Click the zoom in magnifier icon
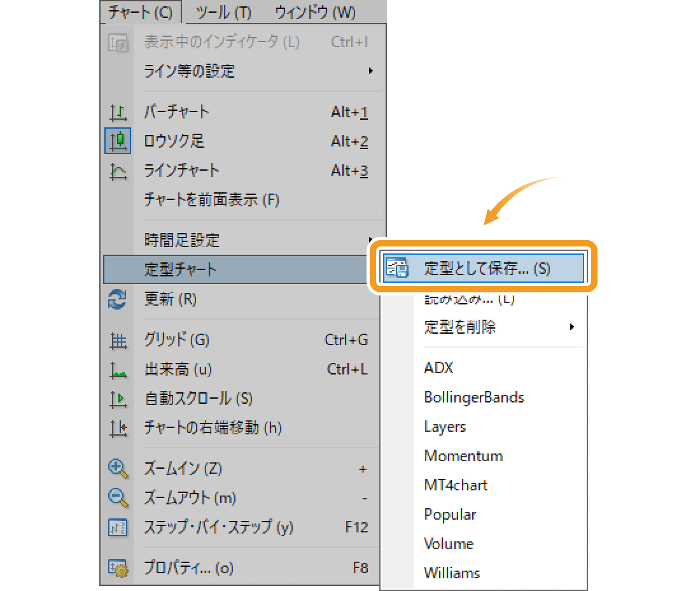The width and height of the screenshot is (700, 591). tap(118, 469)
